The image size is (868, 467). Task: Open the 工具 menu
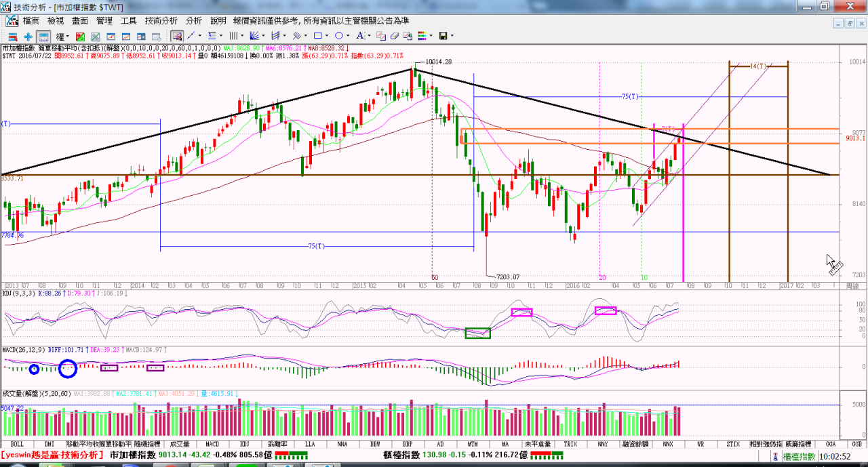[x=129, y=21]
